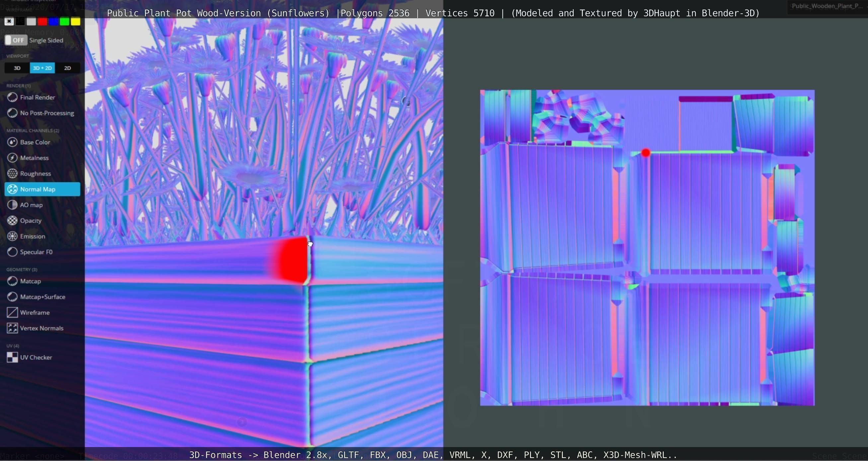Enable Wireframe geometry view icon
This screenshot has height=461, width=868.
point(13,312)
